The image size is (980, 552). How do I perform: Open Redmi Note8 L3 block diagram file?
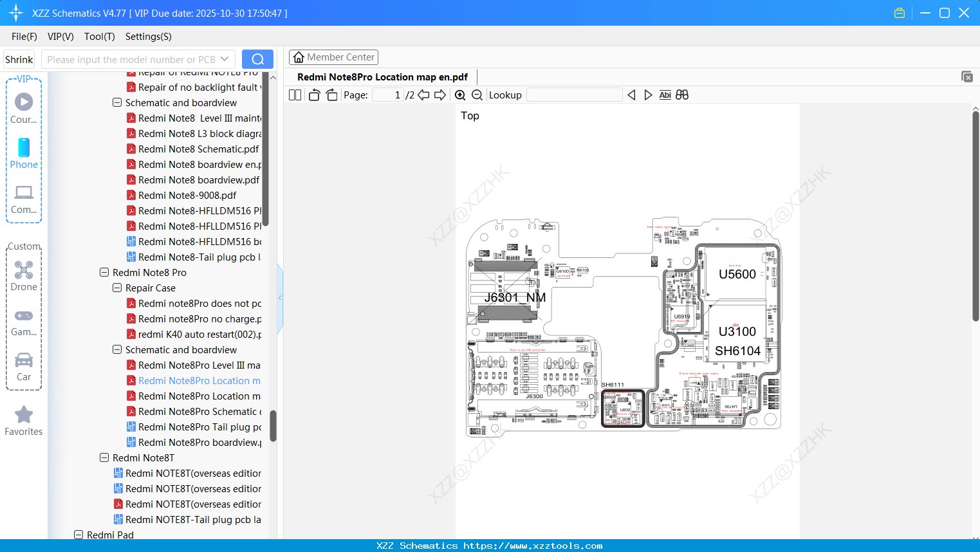[194, 134]
